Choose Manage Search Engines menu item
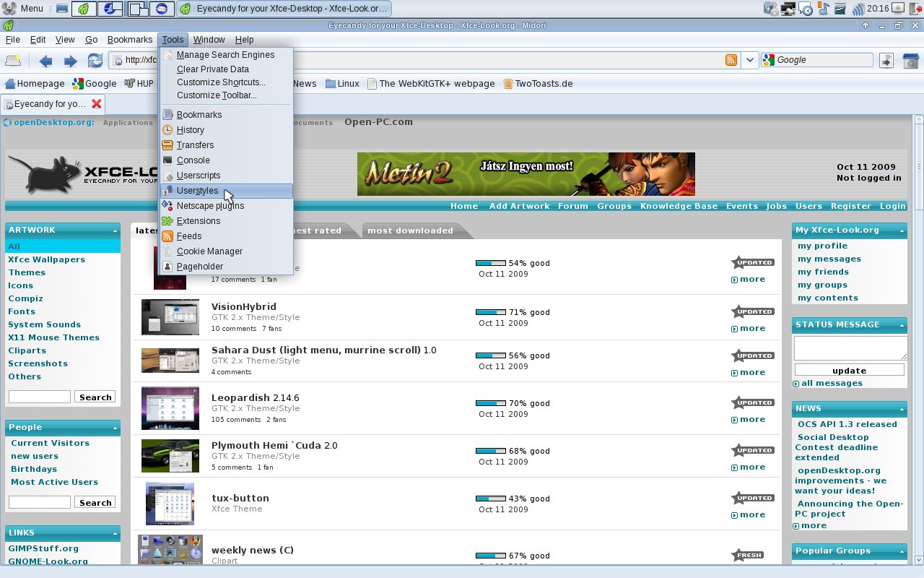924x578 pixels. tap(226, 55)
